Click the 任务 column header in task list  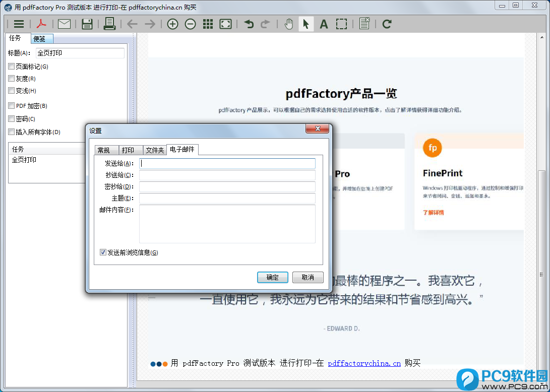tap(47, 149)
